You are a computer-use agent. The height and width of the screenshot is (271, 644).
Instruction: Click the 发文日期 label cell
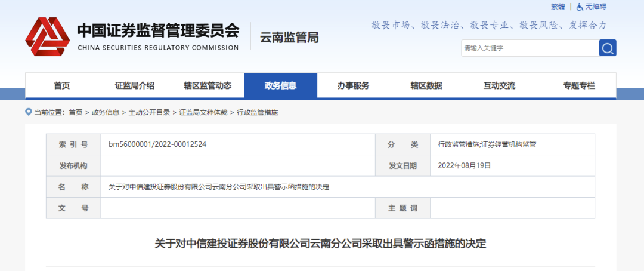coord(402,166)
